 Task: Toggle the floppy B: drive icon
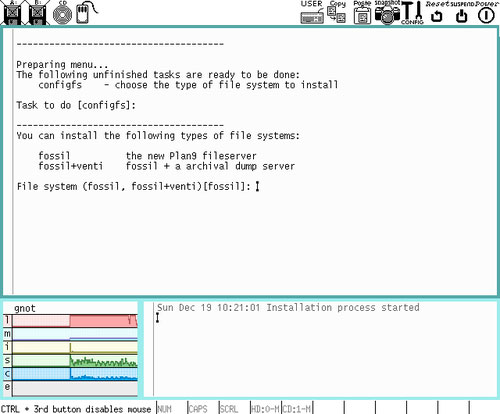(37, 13)
